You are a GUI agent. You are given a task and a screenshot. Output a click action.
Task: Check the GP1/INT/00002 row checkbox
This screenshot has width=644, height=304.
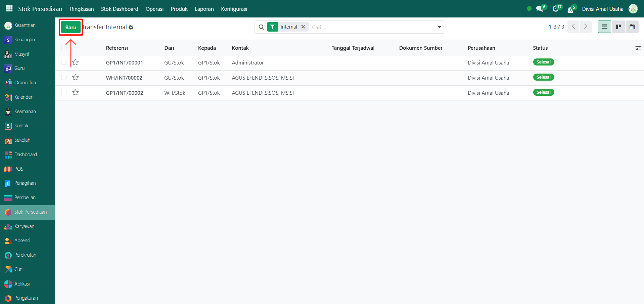(x=64, y=93)
